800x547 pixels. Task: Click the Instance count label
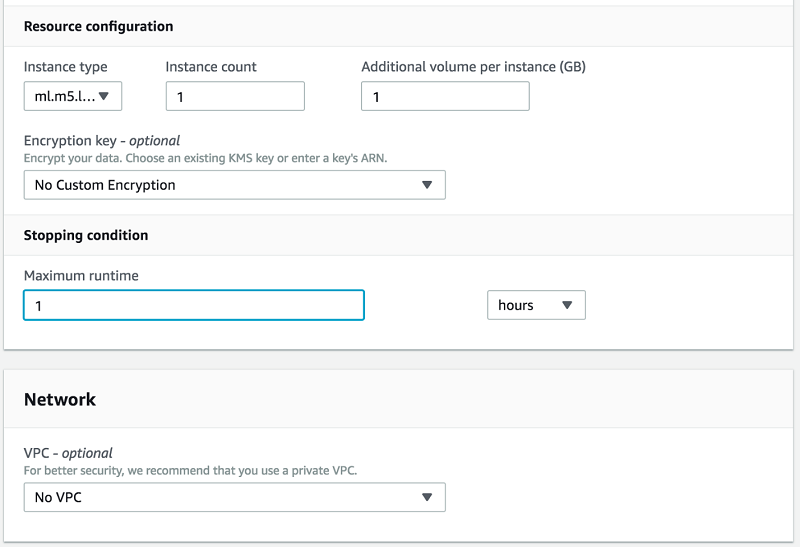pyautogui.click(x=211, y=67)
